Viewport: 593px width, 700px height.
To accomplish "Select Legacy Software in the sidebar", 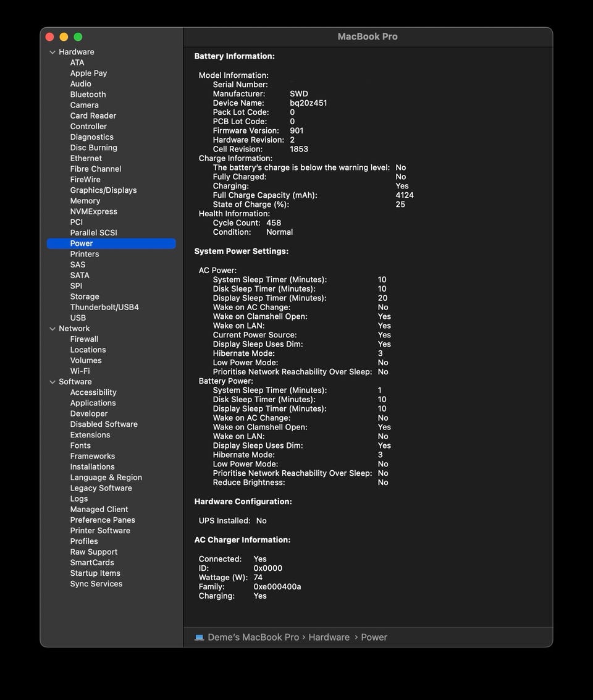I will pos(101,488).
